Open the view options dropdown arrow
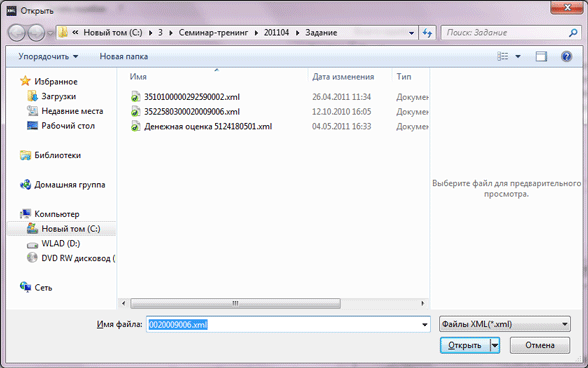The image size is (588, 368). click(x=518, y=57)
